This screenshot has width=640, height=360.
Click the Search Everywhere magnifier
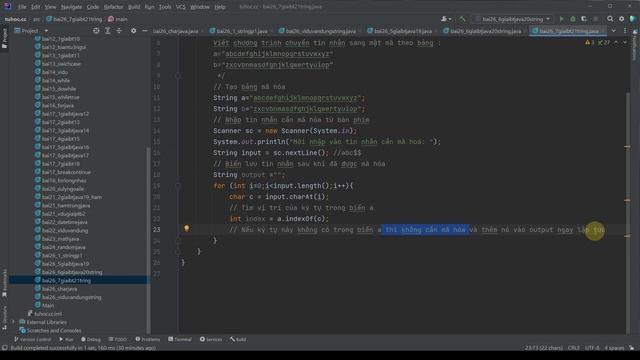coord(610,19)
